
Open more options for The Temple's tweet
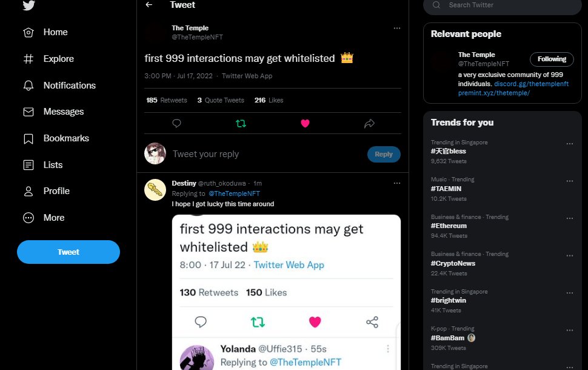click(x=397, y=28)
